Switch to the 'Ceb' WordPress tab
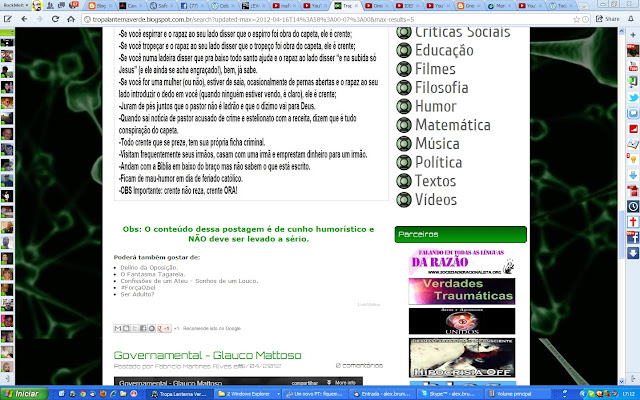 coord(223,6)
